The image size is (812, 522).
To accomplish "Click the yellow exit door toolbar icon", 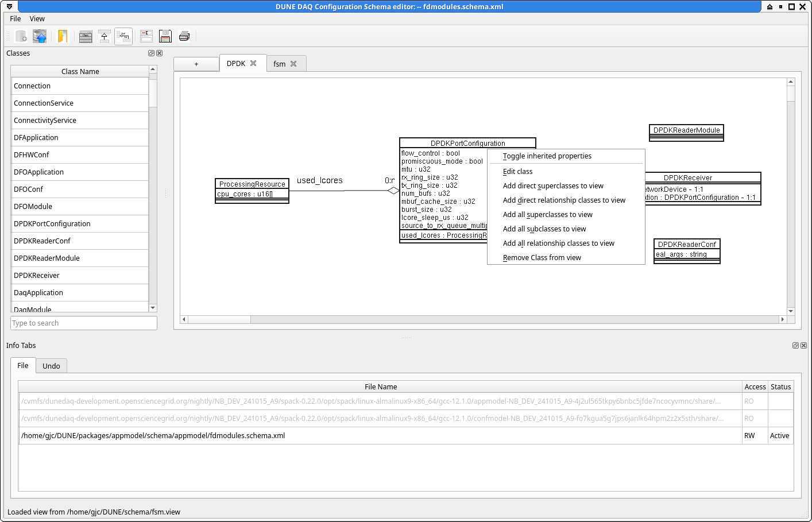I will tap(63, 36).
